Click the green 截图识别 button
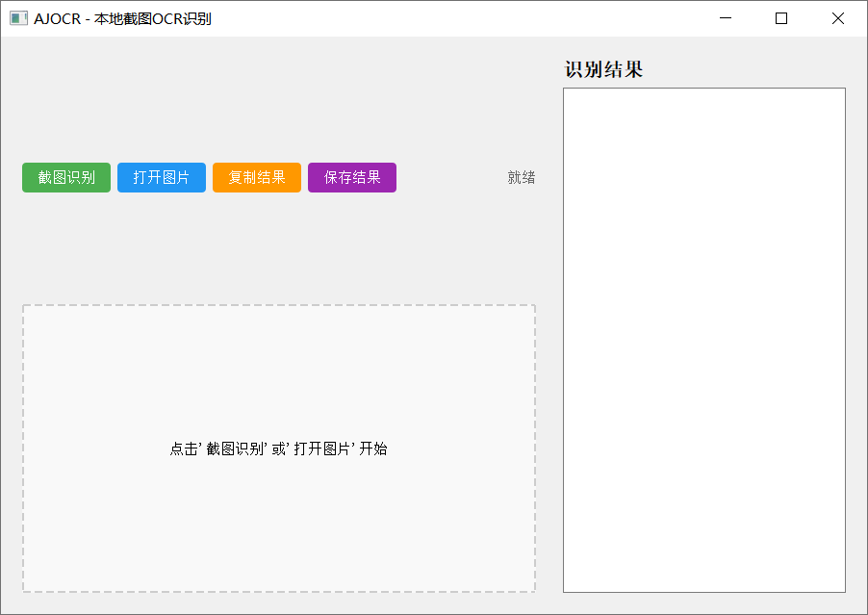This screenshot has width=868, height=615. point(66,178)
